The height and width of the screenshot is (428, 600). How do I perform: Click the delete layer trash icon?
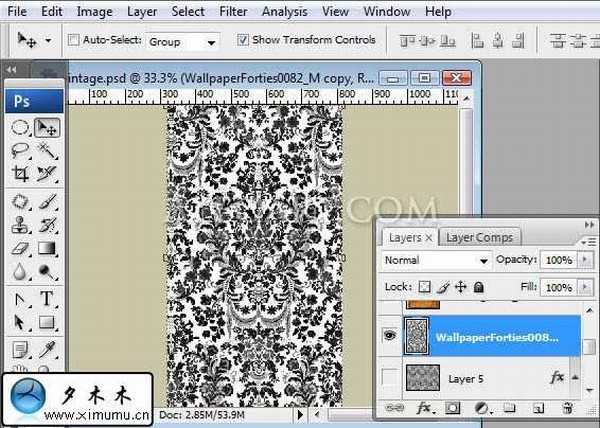pos(568,408)
